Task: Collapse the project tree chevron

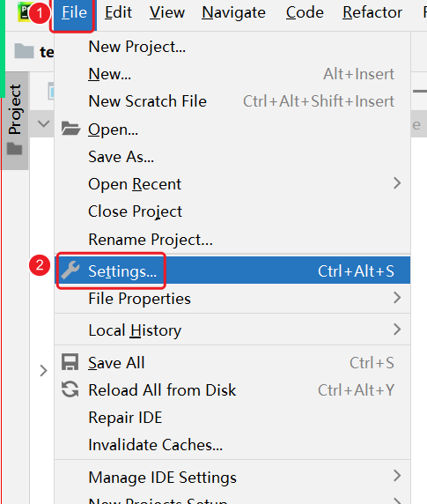Action: [43, 123]
